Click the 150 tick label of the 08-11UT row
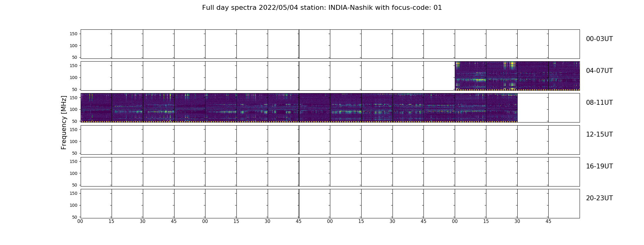 tap(74, 97)
